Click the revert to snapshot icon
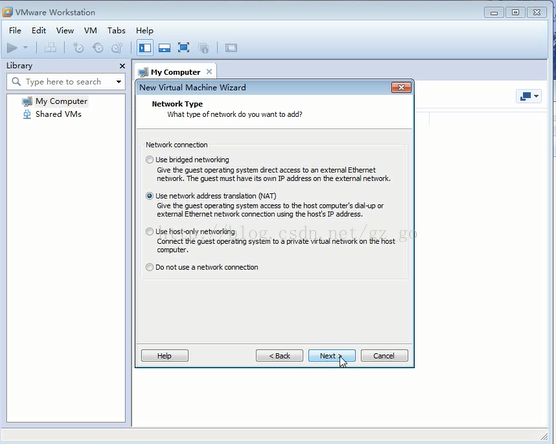The height and width of the screenshot is (444, 556). pyautogui.click(x=98, y=48)
